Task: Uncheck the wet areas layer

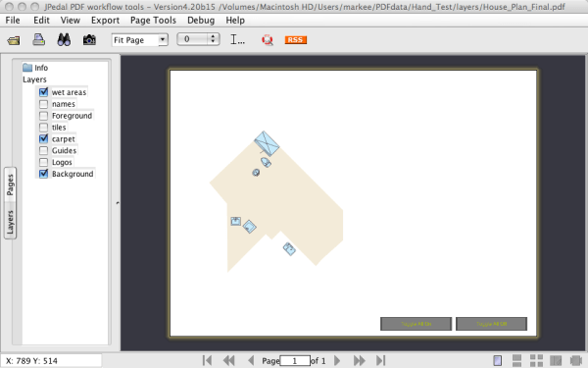Action: (43, 92)
